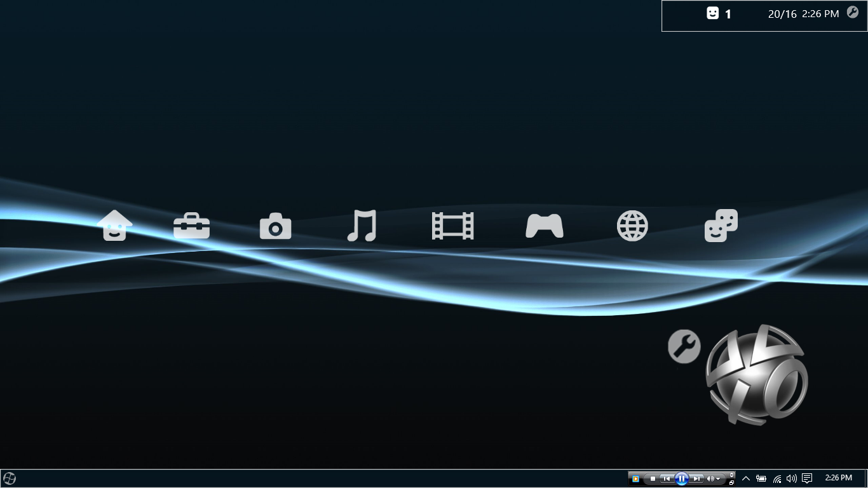Click the friends smiley icon in top status box
Image resolution: width=868 pixels, height=488 pixels.
coord(713,13)
